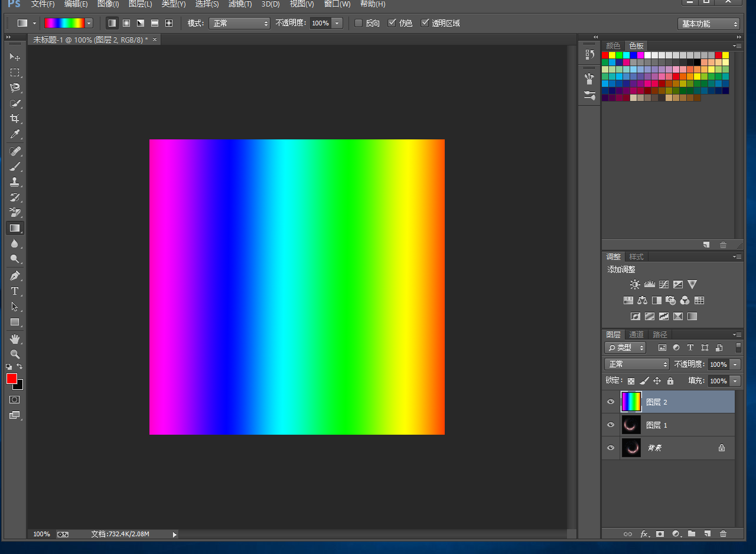Switch to the 通道 tab

click(x=636, y=334)
